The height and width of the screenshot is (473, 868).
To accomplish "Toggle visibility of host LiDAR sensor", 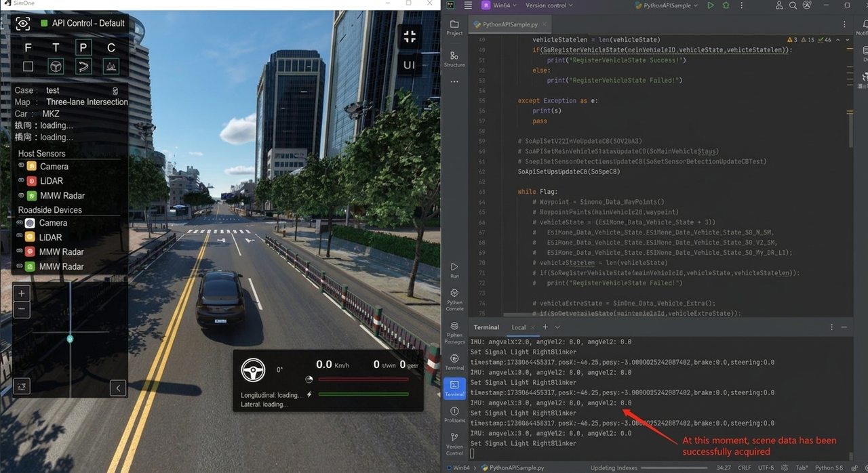I will pyautogui.click(x=21, y=181).
